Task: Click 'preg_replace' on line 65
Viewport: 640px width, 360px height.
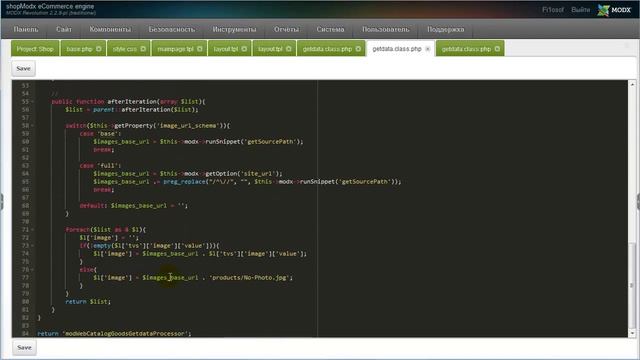Action: pos(184,182)
